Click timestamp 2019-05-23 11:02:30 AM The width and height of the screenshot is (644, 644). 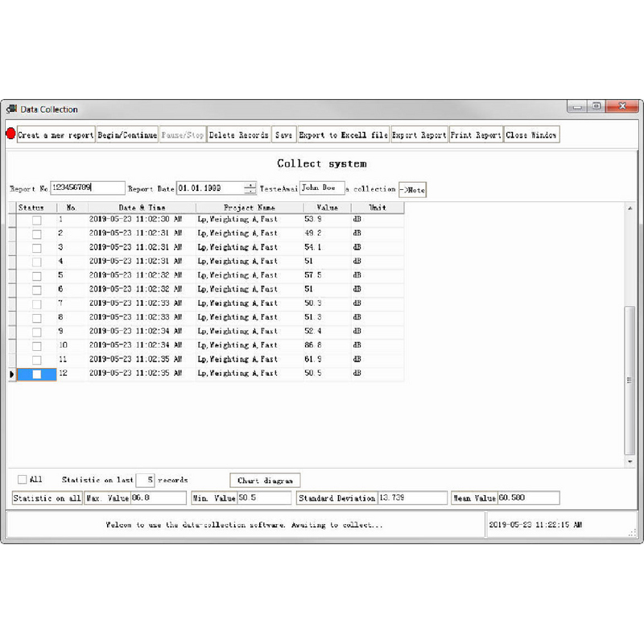click(x=135, y=219)
